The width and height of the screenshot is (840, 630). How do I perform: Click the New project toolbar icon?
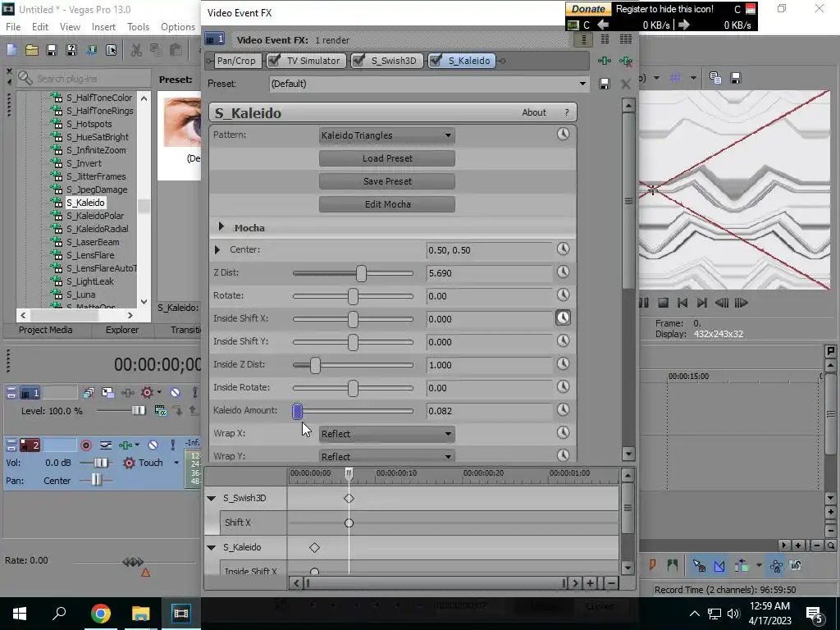point(11,50)
